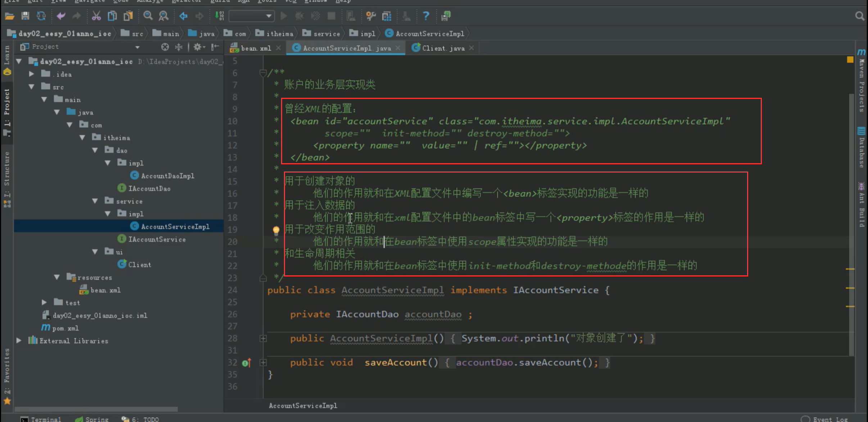Open pom.xml in project tree
The width and height of the screenshot is (868, 422).
pos(65,328)
